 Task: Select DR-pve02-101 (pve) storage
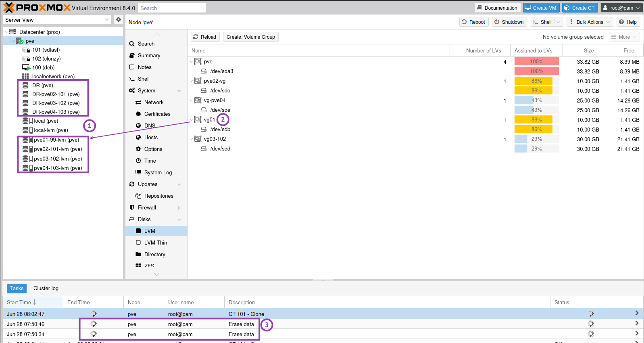(x=56, y=94)
